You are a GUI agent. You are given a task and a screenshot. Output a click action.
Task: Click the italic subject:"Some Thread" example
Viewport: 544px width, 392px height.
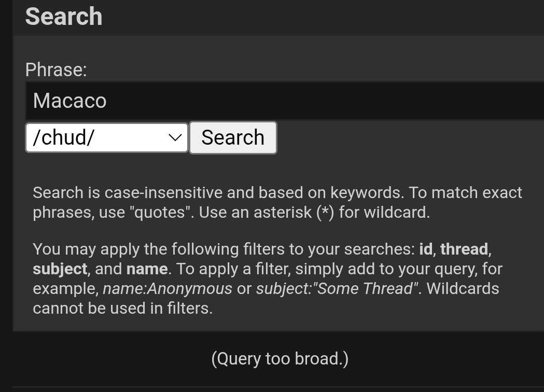pyautogui.click(x=337, y=288)
